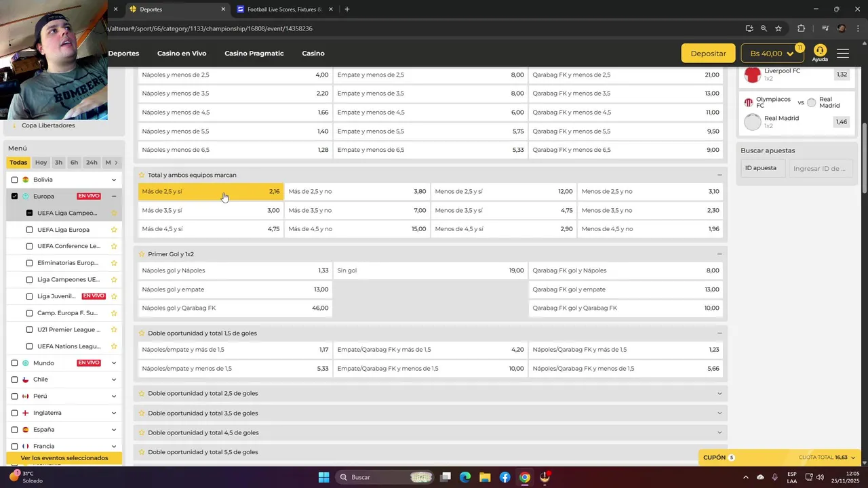The width and height of the screenshot is (868, 488).
Task: Check the Bolivia country checkbox
Action: pyautogui.click(x=14, y=180)
